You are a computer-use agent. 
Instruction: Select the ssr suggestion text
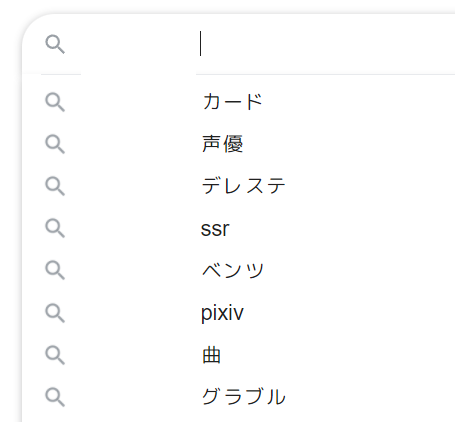point(215,229)
